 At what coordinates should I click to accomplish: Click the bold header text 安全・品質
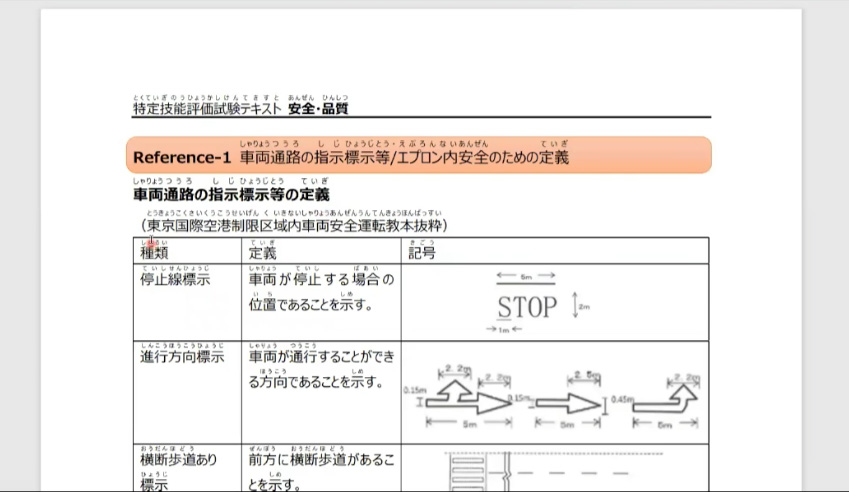318,109
